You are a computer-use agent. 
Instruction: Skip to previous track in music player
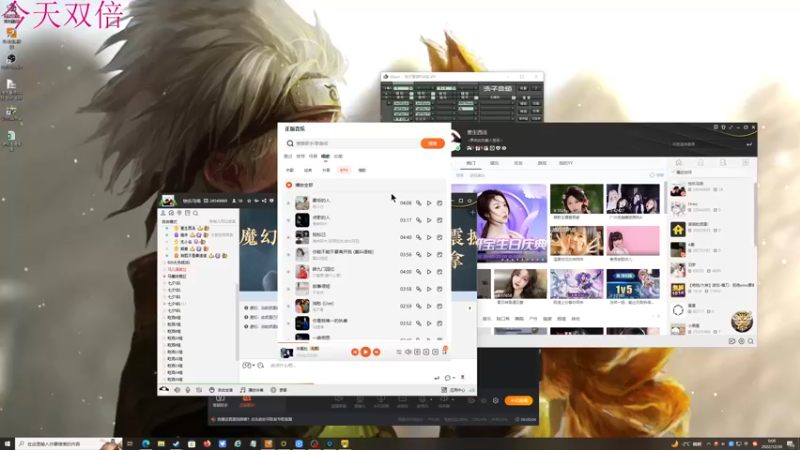click(355, 352)
